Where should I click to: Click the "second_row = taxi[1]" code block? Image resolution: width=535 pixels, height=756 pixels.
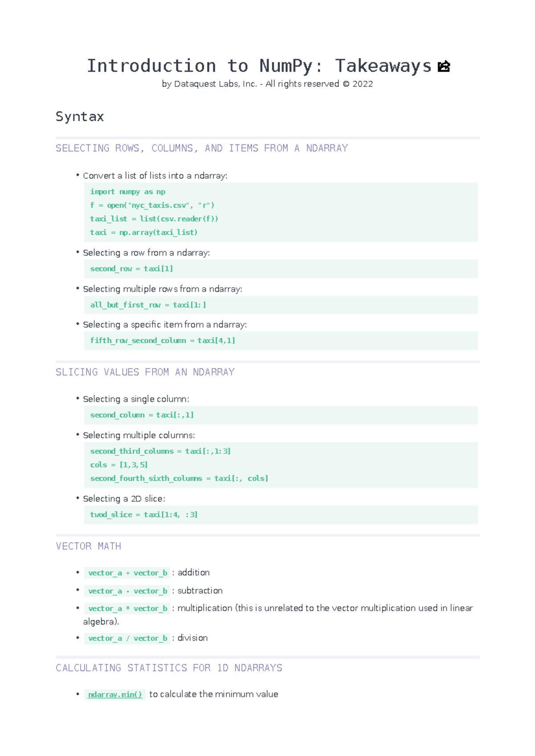(x=132, y=269)
